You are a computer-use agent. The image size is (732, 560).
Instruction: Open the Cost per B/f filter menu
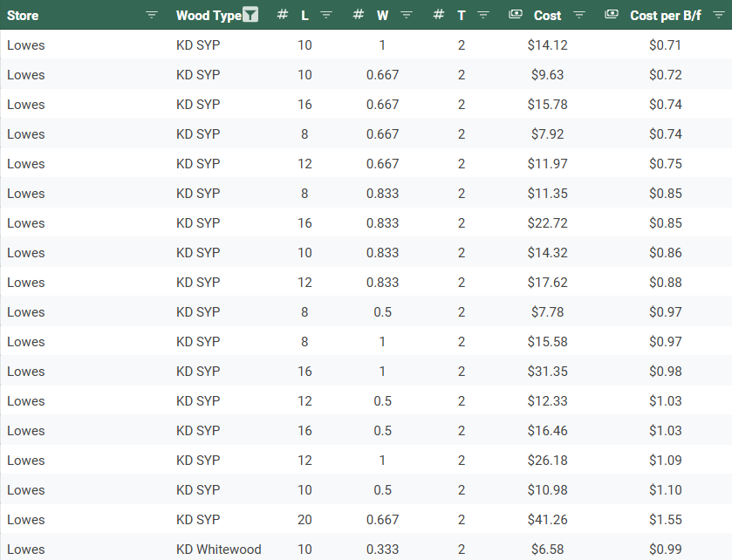pos(719,15)
